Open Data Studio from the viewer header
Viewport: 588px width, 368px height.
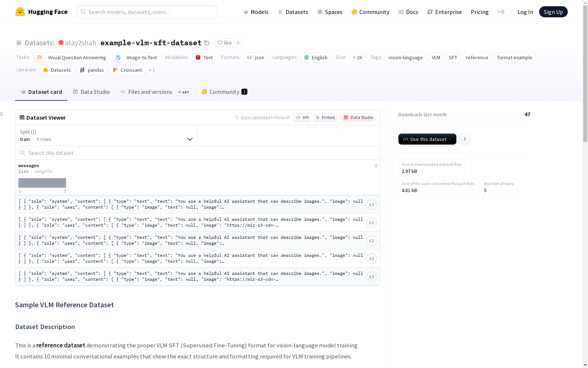tap(358, 117)
